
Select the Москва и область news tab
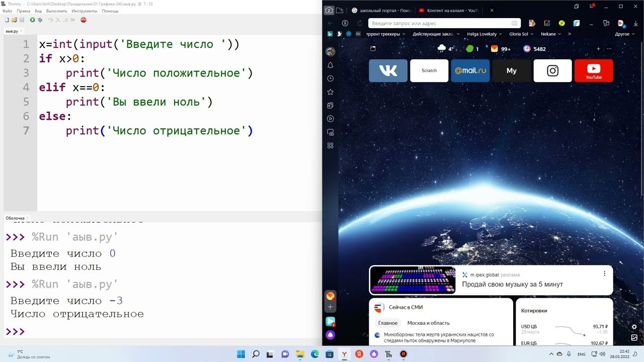click(428, 323)
